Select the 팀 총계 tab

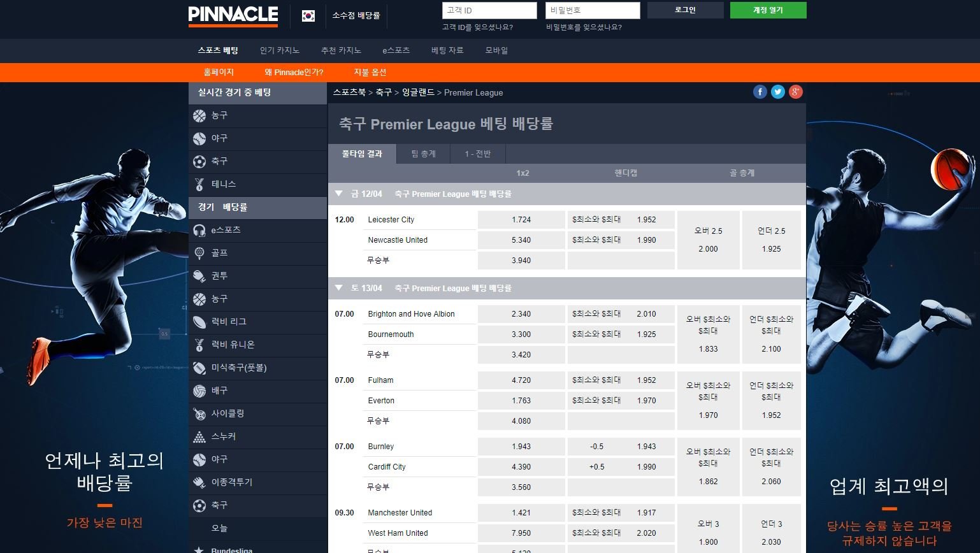tap(424, 154)
